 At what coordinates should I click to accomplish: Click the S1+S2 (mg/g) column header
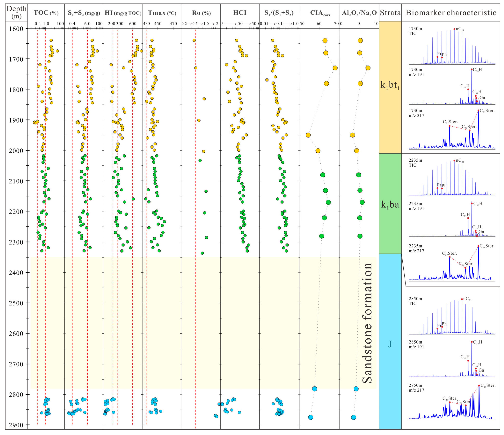coord(84,13)
